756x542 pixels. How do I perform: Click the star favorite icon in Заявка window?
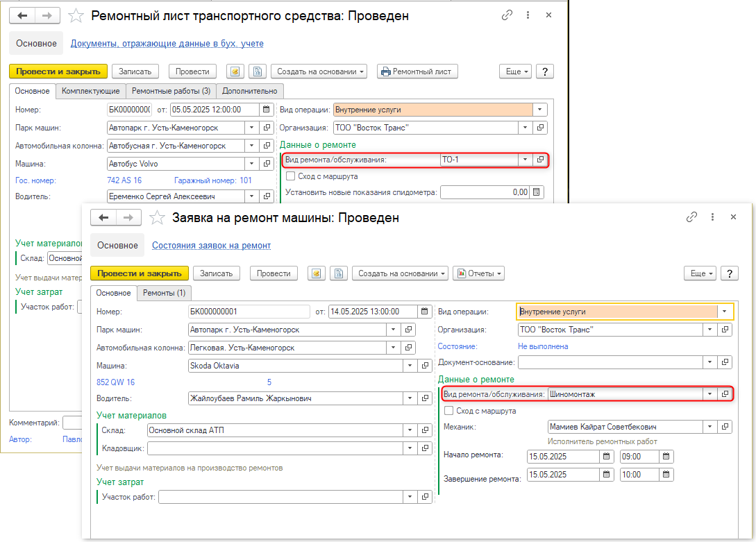pyautogui.click(x=158, y=218)
